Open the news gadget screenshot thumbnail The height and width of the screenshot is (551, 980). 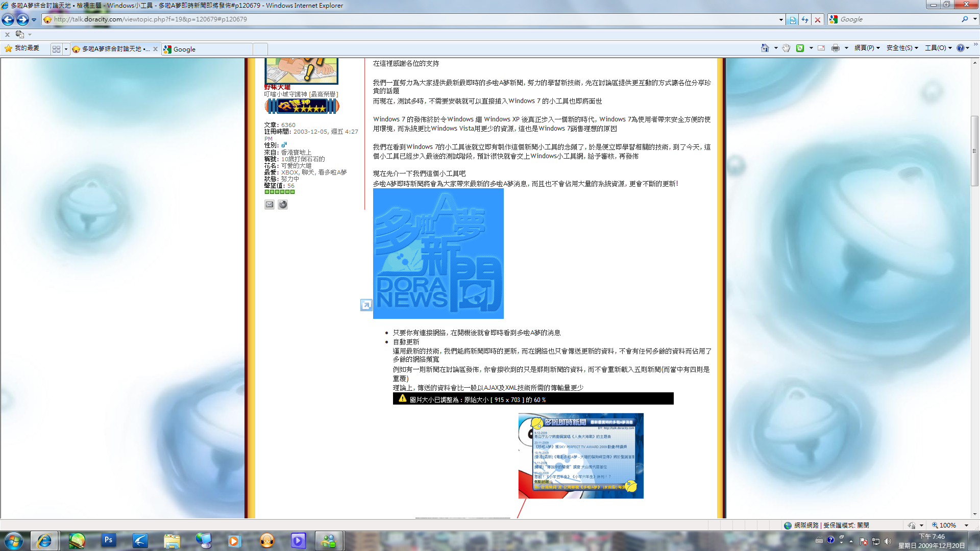(x=581, y=456)
